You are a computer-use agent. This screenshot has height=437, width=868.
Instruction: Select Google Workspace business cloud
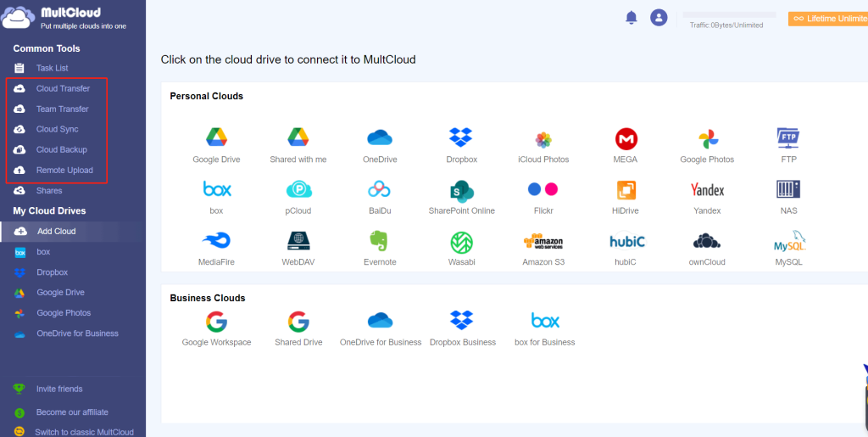(216, 322)
